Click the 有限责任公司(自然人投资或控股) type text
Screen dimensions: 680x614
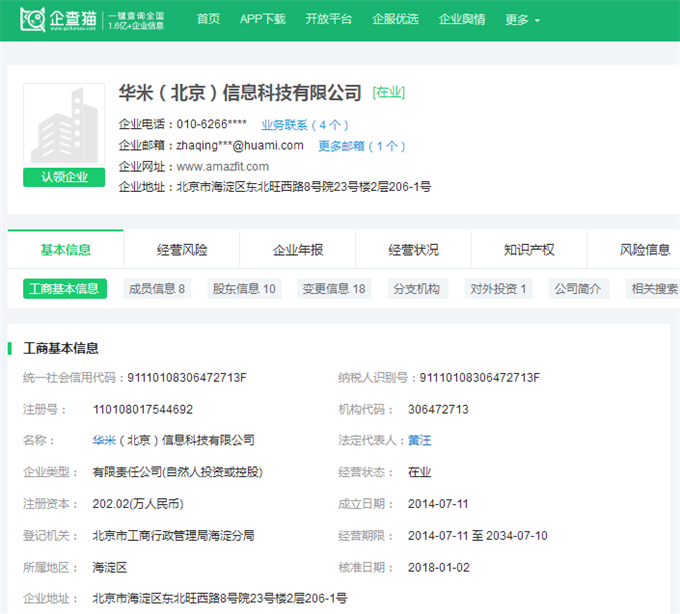click(177, 472)
